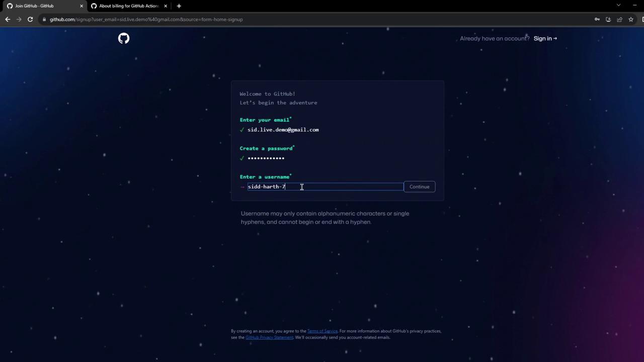Click the address bar URL
Viewport: 644px width, 362px height.
[x=146, y=19]
